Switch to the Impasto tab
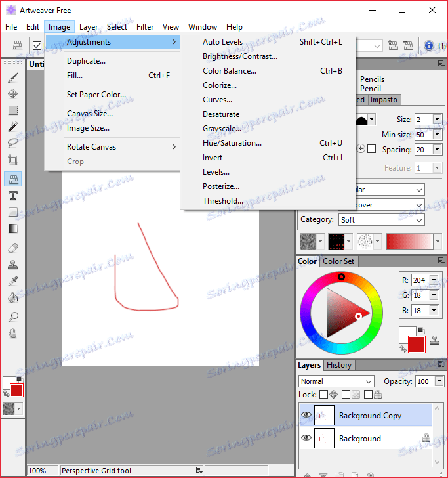The height and width of the screenshot is (478, 448). (384, 100)
